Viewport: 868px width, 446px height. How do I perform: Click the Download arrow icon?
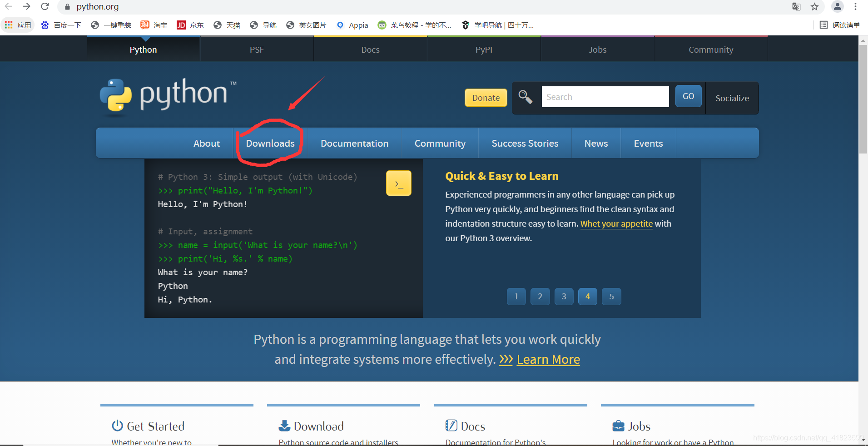[x=284, y=426]
